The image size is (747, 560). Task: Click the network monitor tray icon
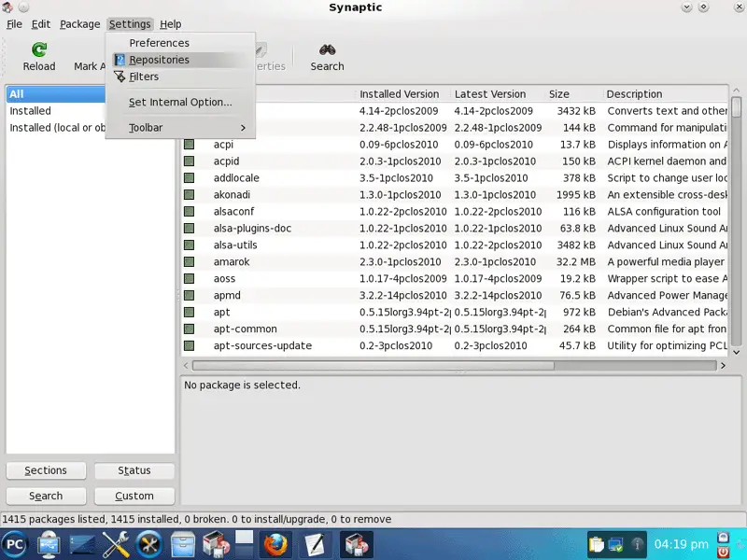(x=616, y=544)
